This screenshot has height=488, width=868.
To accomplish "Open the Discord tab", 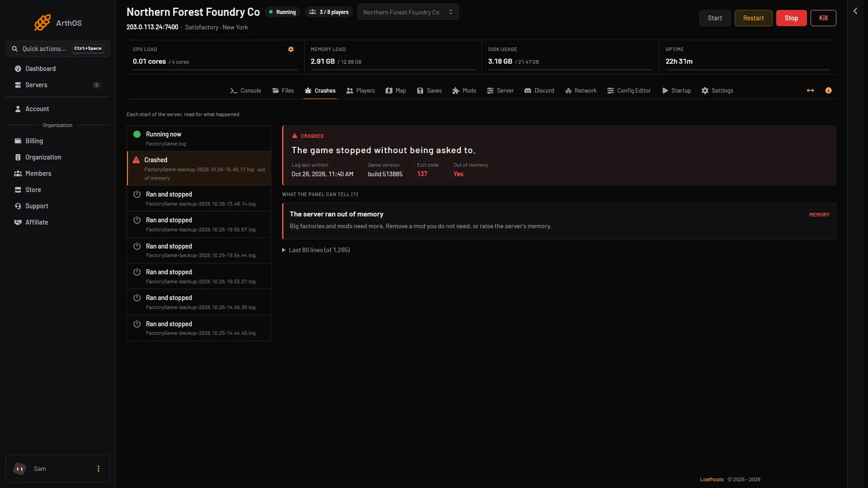I will tap(539, 90).
